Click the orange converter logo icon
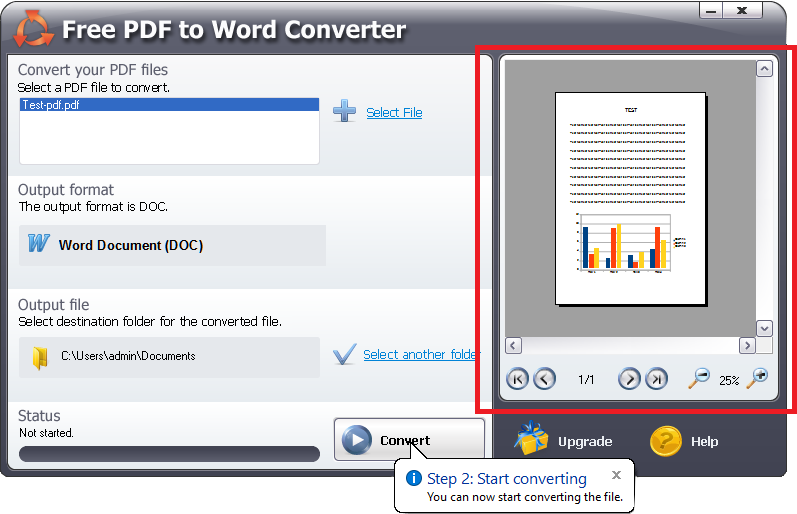This screenshot has height=514, width=797. pyautogui.click(x=33, y=28)
